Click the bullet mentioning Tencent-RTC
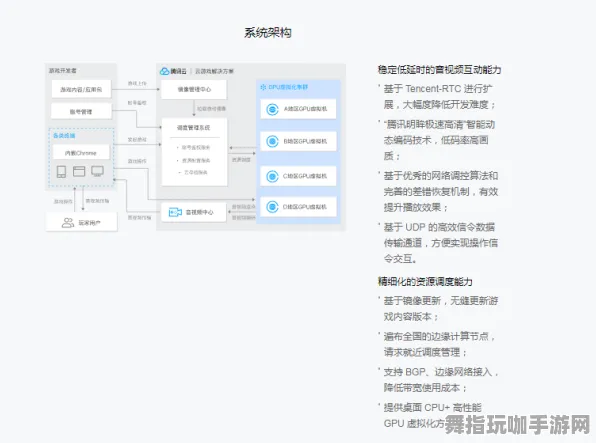Viewport: 596px width, 443px height. pos(437,97)
